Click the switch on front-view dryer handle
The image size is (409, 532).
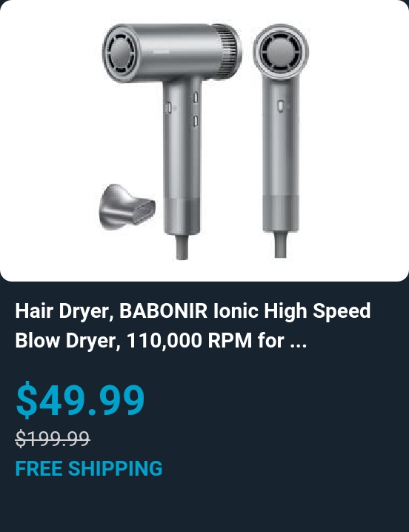tap(281, 106)
